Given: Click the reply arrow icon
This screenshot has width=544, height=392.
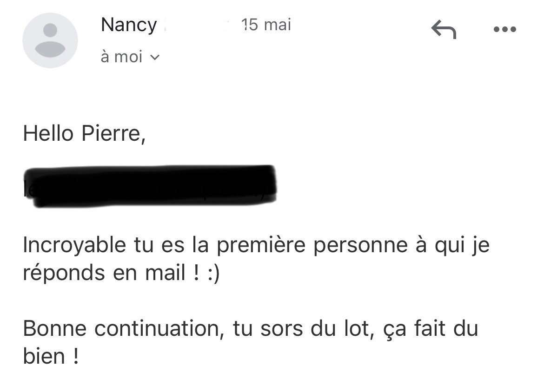Looking at the screenshot, I should [x=444, y=29].
